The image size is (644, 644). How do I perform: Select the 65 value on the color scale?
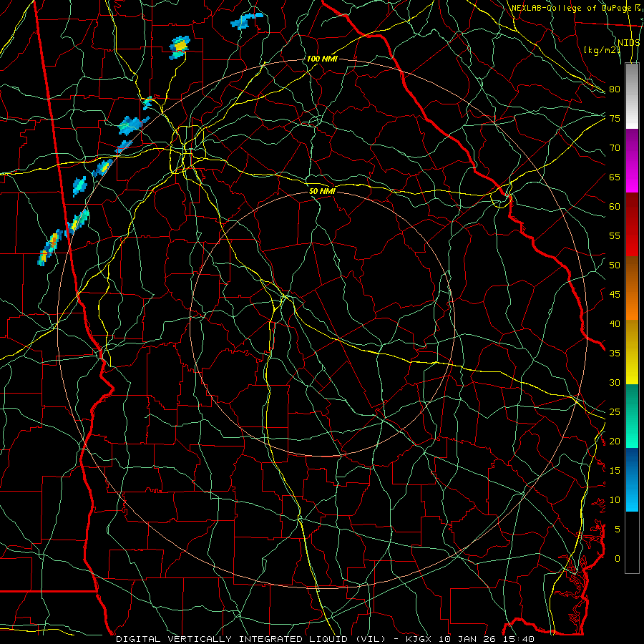pyautogui.click(x=615, y=177)
